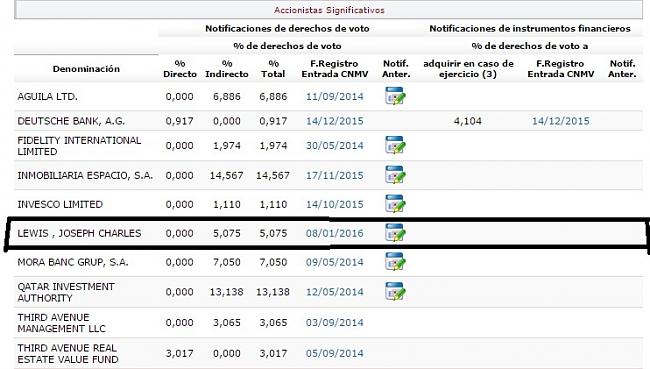Open INMOBILIARIA ESPACIO date 17/11/2015
The image size is (650, 369).
[x=335, y=175]
